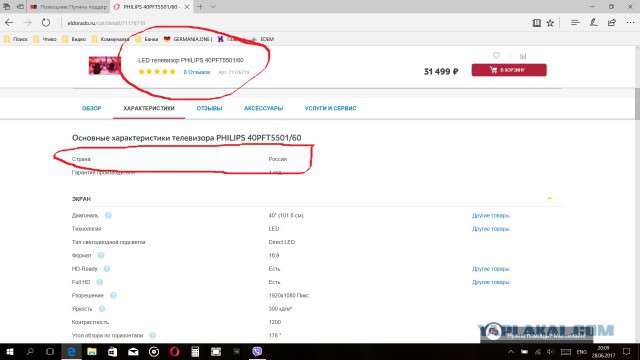Screen dimensions: 640x360
Task: Open the Банки bookmarks folder
Action: pyautogui.click(x=147, y=39)
